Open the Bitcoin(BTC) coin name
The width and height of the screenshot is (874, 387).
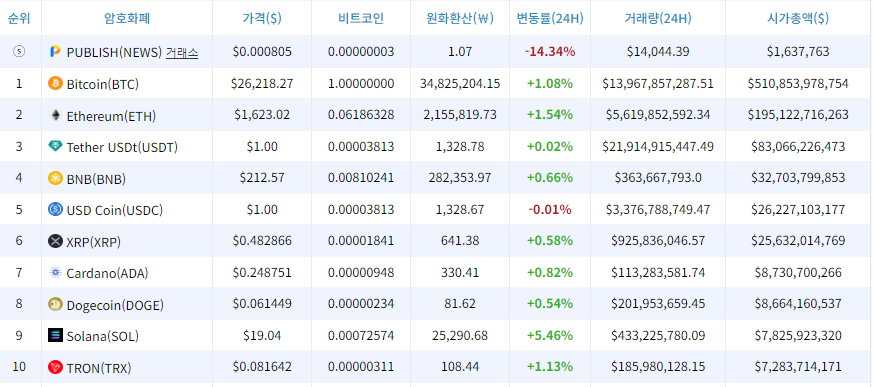[103, 84]
